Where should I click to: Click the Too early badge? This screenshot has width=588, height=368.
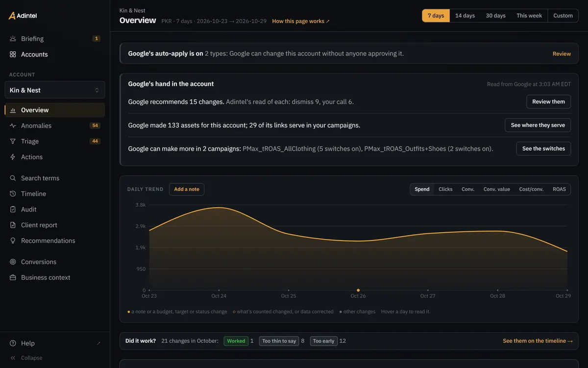click(323, 341)
